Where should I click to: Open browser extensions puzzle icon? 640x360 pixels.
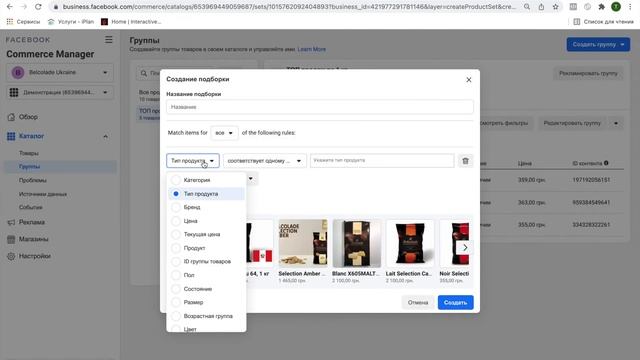click(601, 7)
